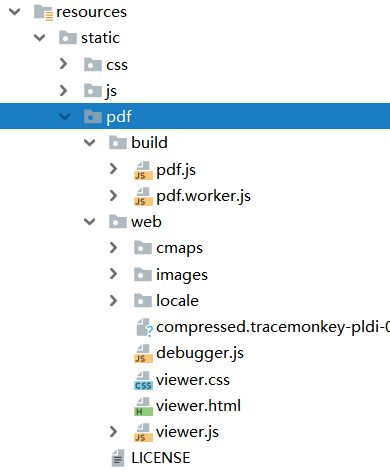Collapse the static folder
This screenshot has width=390, height=472.
40,38
